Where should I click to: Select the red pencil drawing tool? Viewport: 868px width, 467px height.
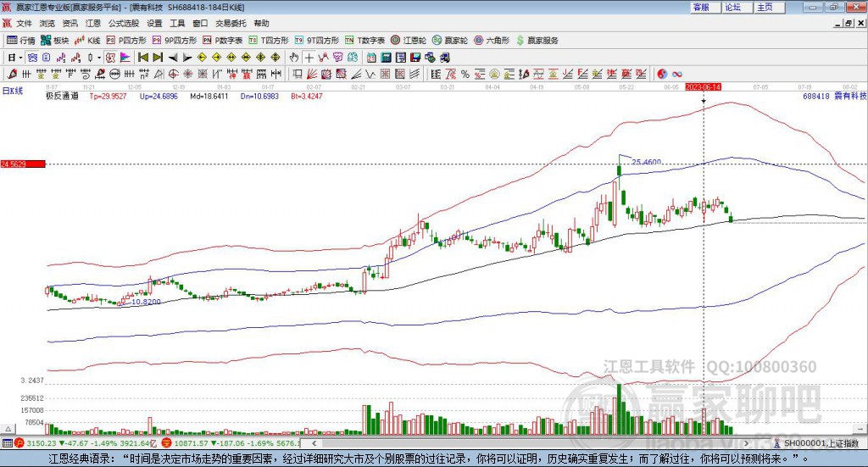[x=12, y=74]
